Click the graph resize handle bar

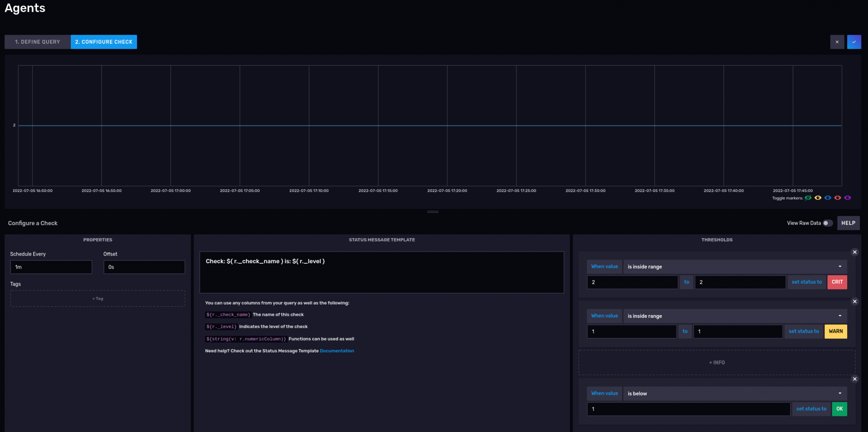point(433,212)
